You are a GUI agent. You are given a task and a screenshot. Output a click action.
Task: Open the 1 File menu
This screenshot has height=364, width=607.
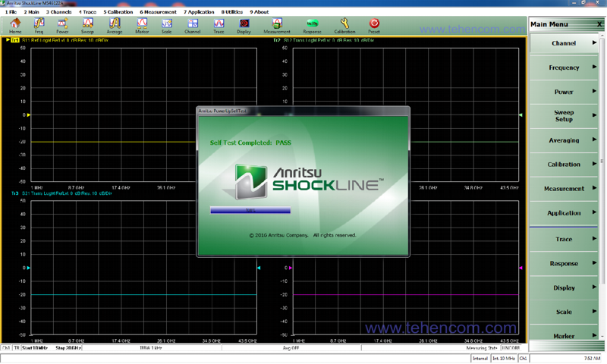(x=11, y=12)
